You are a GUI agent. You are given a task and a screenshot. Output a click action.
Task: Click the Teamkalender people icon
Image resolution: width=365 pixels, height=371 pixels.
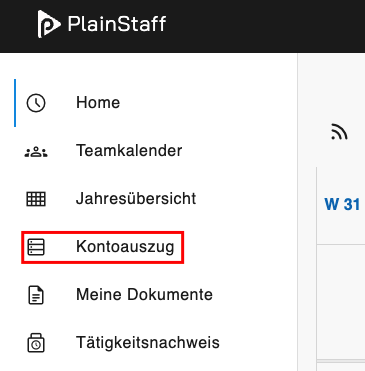[36, 152]
